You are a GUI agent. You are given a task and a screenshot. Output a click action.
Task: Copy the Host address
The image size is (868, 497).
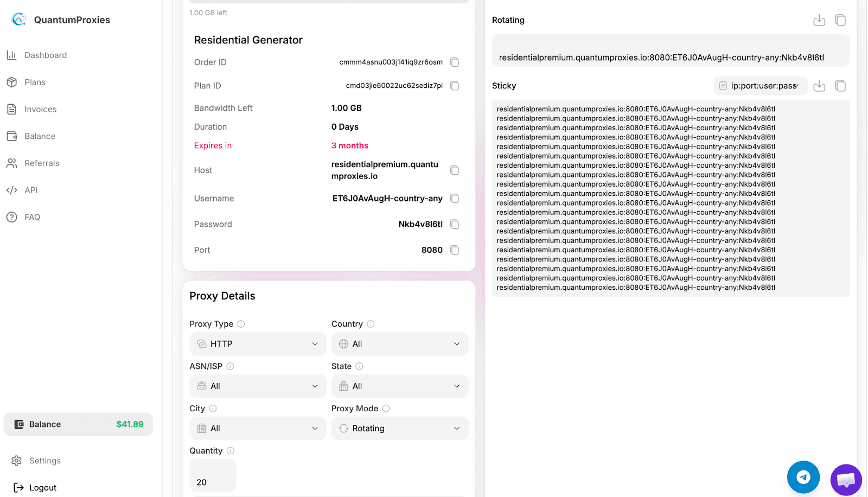tap(455, 170)
